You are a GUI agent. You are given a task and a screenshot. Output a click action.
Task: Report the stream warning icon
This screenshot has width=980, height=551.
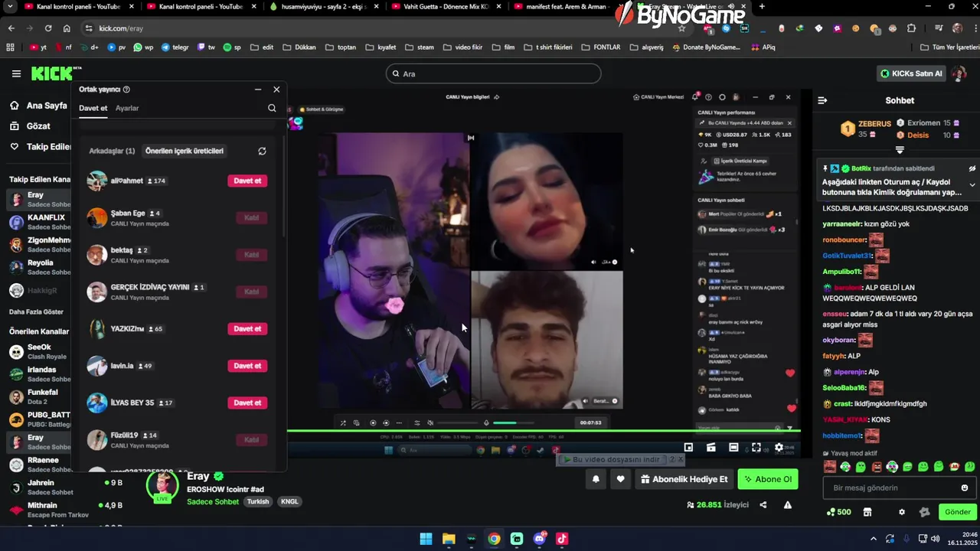click(x=787, y=505)
